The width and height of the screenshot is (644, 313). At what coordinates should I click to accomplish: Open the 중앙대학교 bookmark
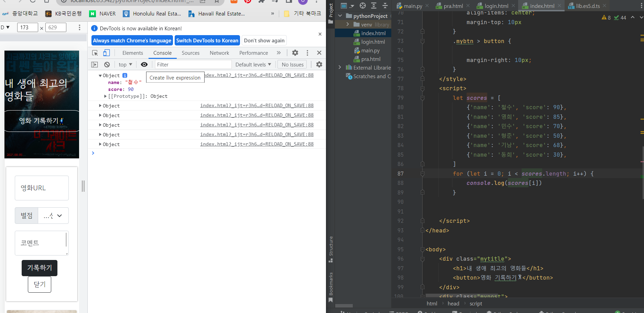pyautogui.click(x=20, y=13)
